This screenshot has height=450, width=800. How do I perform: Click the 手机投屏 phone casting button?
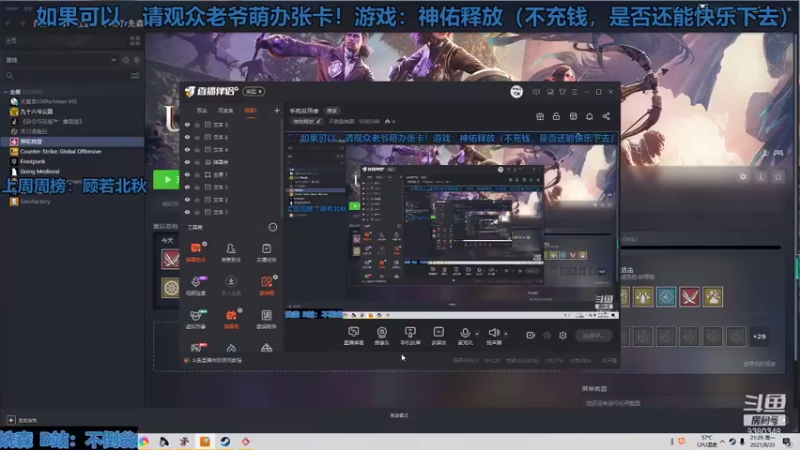[410, 336]
